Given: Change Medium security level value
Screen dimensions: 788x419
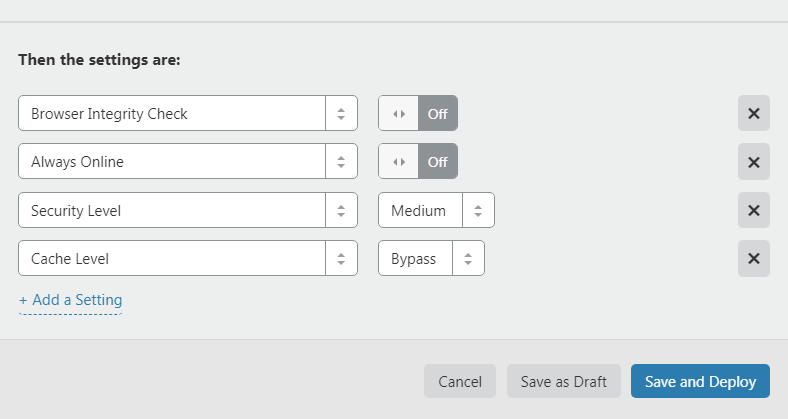Looking at the screenshot, I should pos(419,210).
